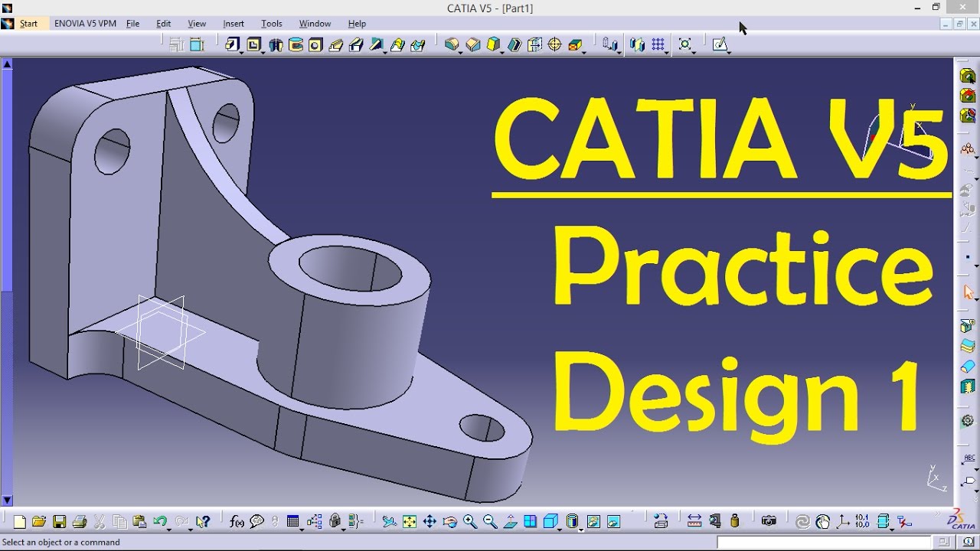Open the Insert menu
The height and width of the screenshot is (551, 980).
pos(234,24)
